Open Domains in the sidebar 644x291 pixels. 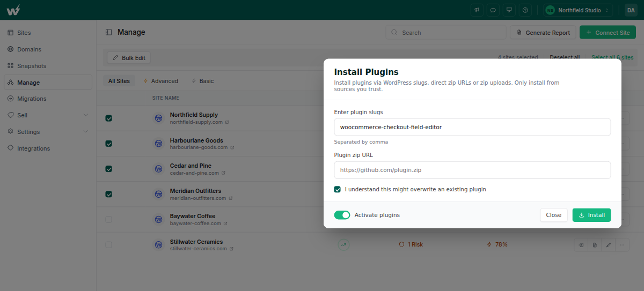click(x=48, y=49)
